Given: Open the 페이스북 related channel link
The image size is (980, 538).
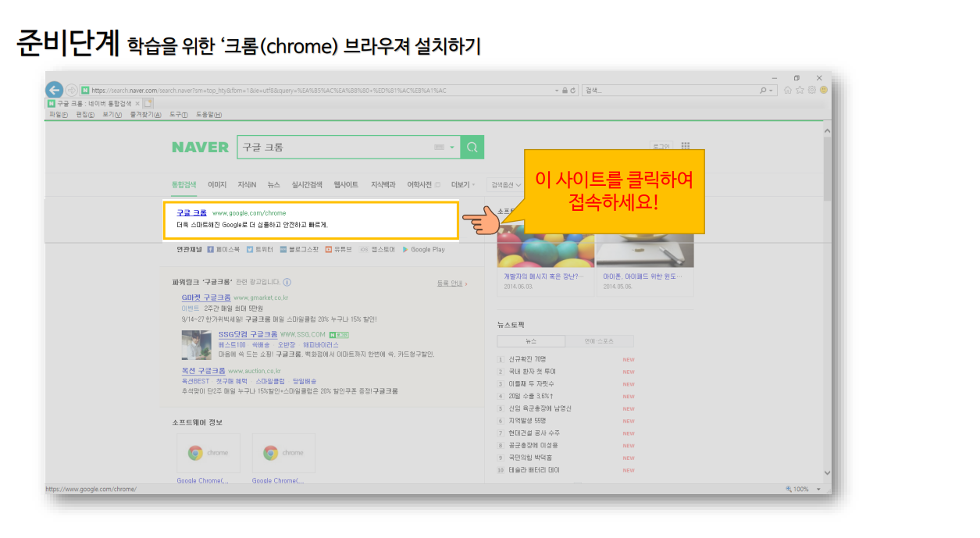Looking at the screenshot, I should [223, 250].
